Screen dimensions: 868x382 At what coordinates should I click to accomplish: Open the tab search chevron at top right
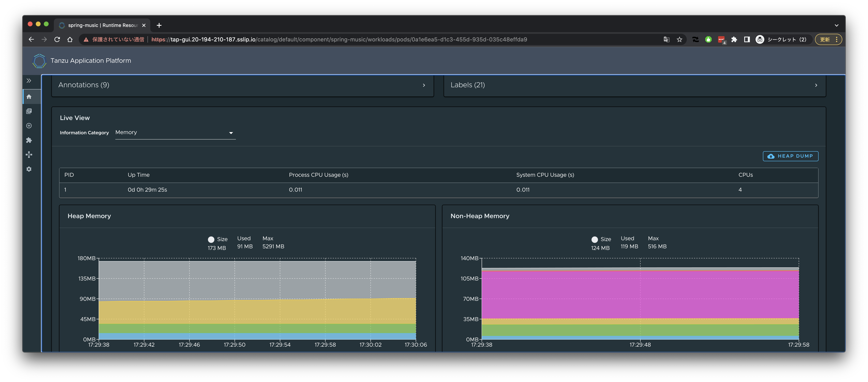tap(836, 25)
